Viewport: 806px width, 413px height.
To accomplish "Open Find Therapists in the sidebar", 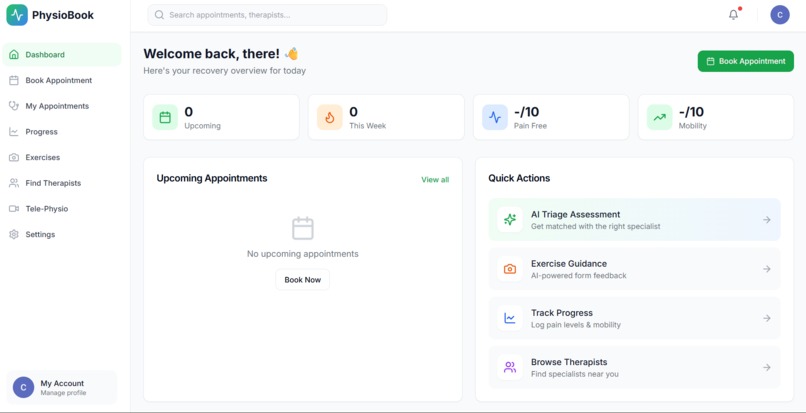I will (x=62, y=183).
